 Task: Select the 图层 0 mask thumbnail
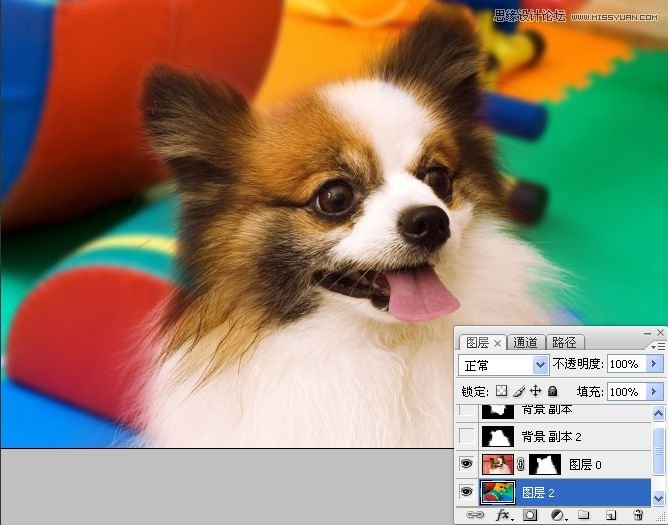(x=545, y=464)
